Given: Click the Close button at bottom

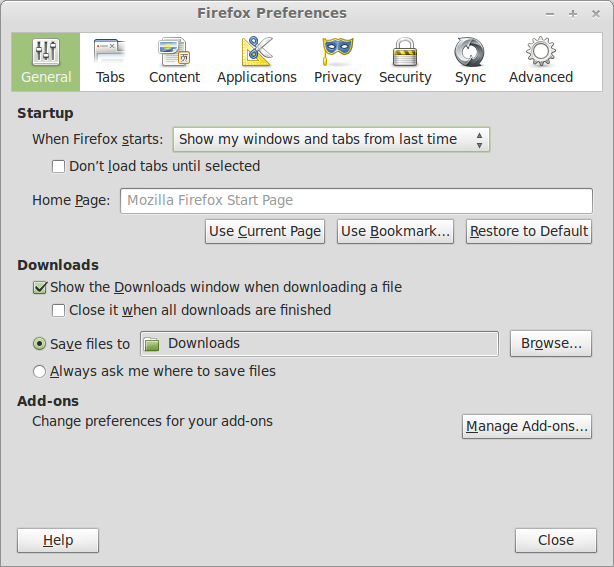Looking at the screenshot, I should 556,540.
